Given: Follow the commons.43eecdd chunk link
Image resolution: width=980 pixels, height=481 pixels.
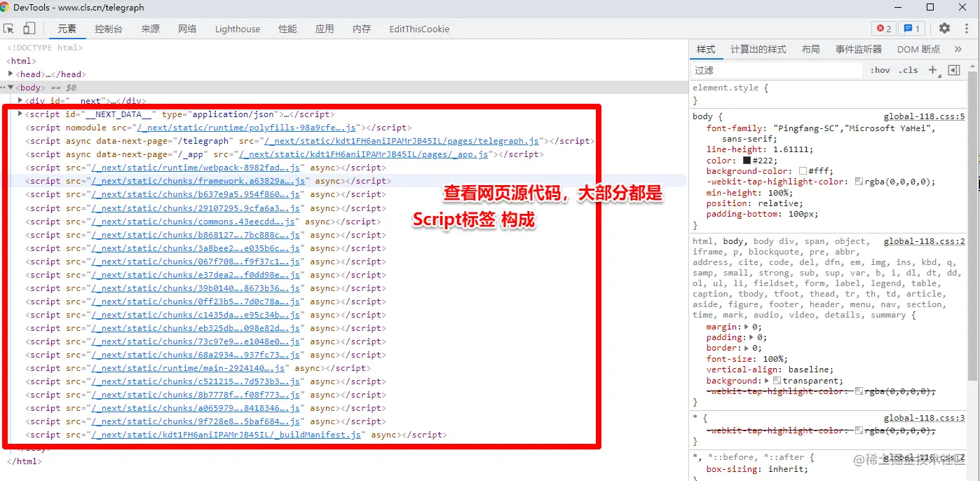Looking at the screenshot, I should pyautogui.click(x=193, y=221).
